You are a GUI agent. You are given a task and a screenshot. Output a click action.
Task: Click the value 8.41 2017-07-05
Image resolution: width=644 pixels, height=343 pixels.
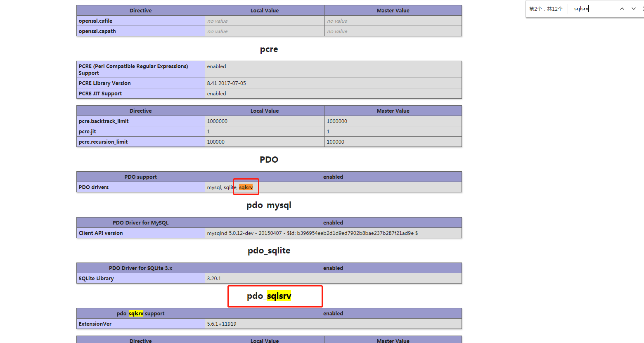click(226, 83)
